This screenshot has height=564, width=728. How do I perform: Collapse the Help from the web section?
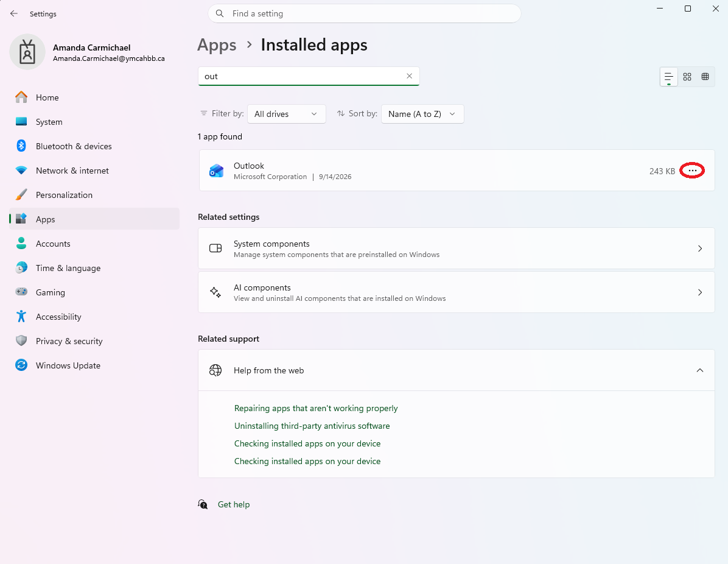[699, 370]
